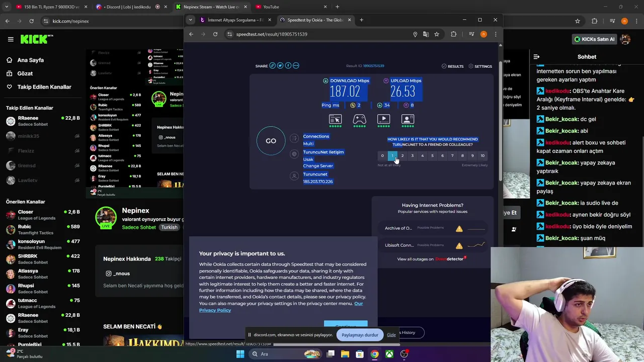Click Change Server link
644x362 pixels.
pyautogui.click(x=318, y=166)
